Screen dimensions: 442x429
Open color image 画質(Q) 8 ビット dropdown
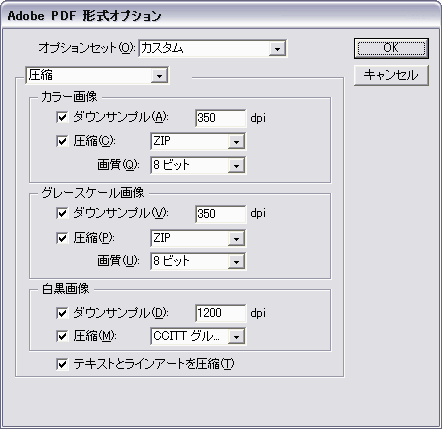click(198, 165)
